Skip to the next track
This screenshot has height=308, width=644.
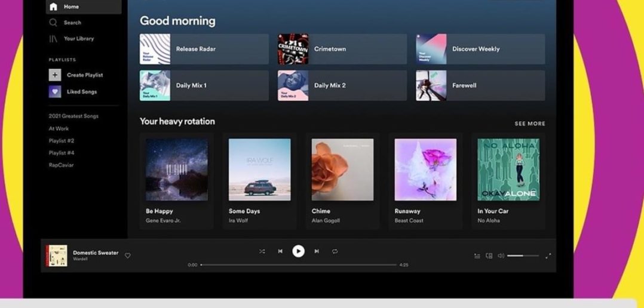coord(317,251)
